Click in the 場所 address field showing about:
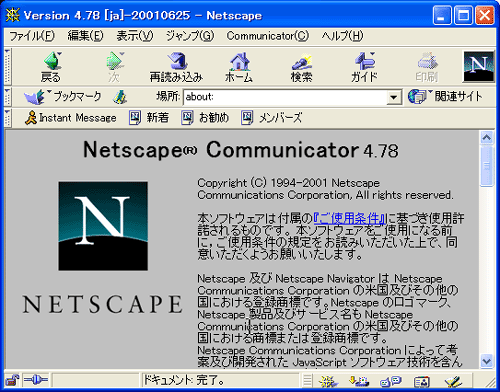 (x=285, y=97)
